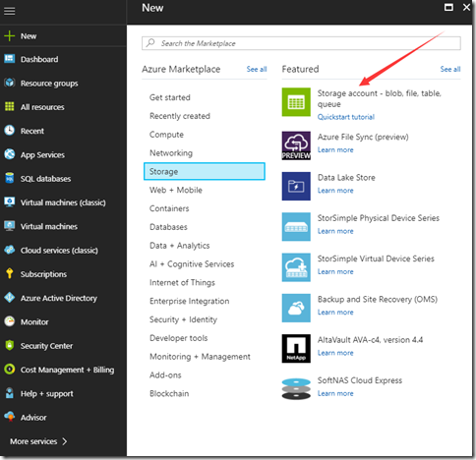
Task: Click the Help + support icon
Action: (x=10, y=393)
